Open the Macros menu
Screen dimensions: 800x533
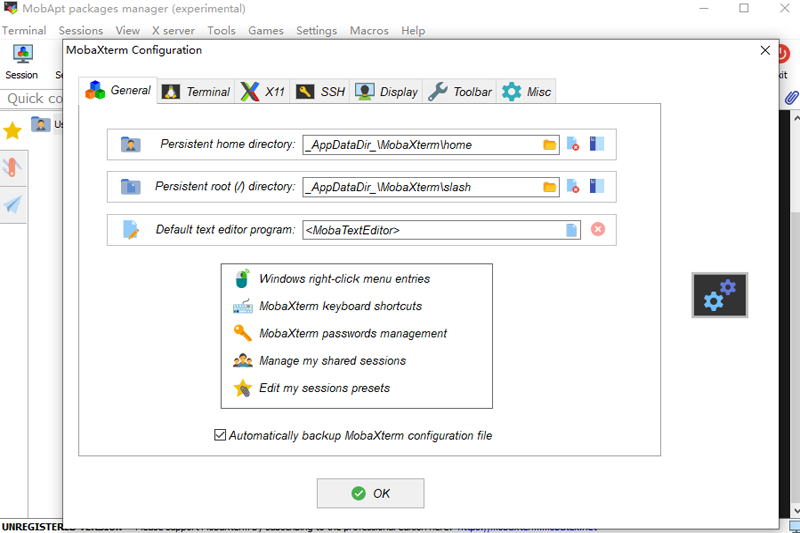coord(369,31)
